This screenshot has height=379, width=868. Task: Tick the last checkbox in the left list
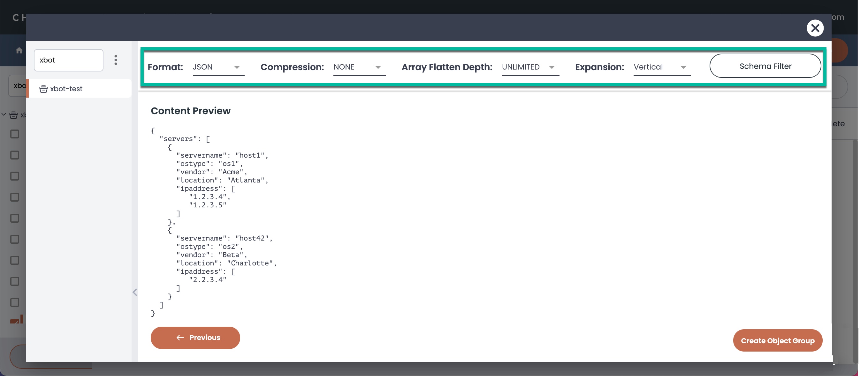tap(14, 302)
